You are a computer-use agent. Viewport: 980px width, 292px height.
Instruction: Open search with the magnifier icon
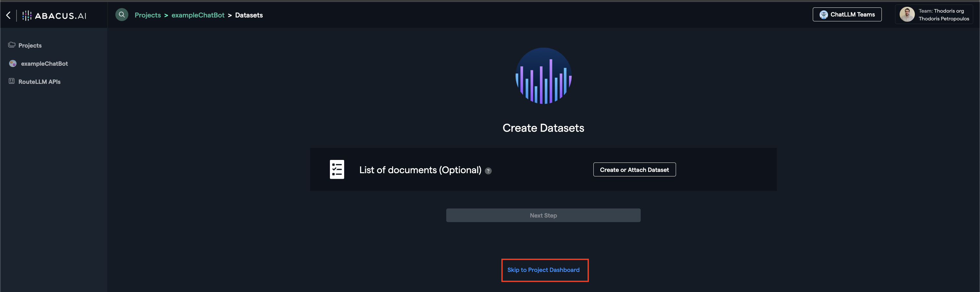pyautogui.click(x=122, y=15)
